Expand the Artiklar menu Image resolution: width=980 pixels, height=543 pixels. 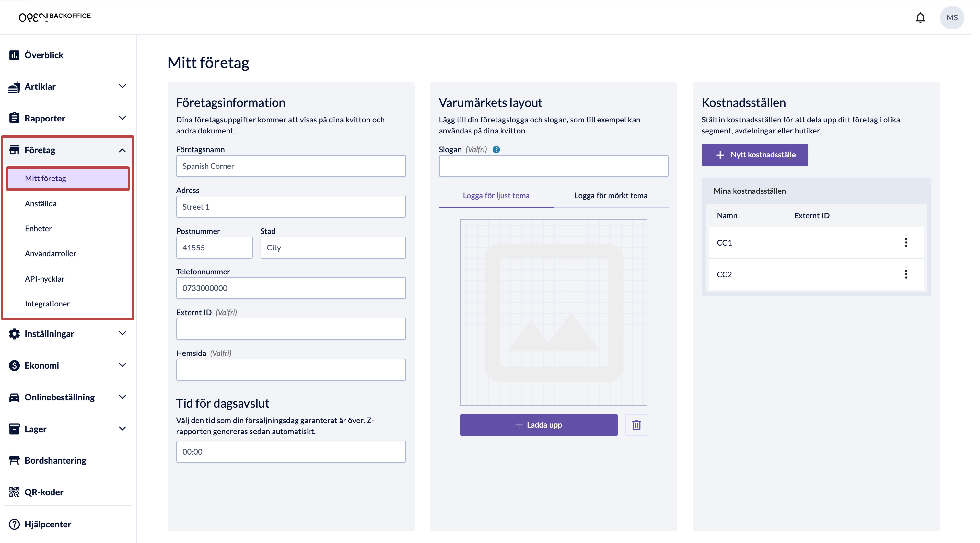122,86
